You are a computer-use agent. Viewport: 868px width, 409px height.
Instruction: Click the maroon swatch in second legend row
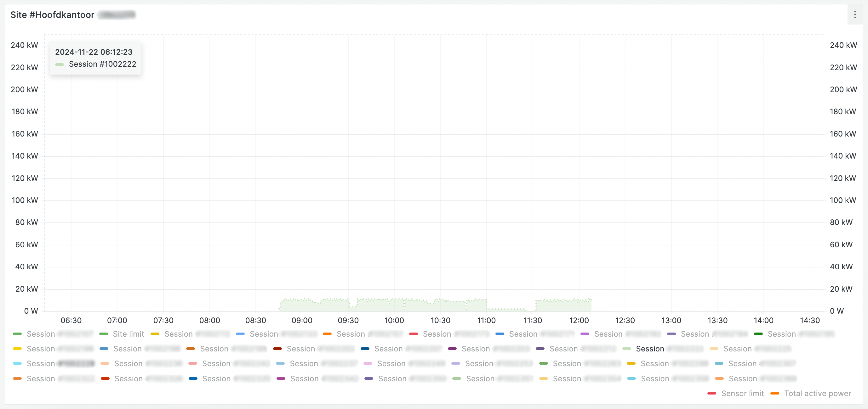[x=277, y=349]
